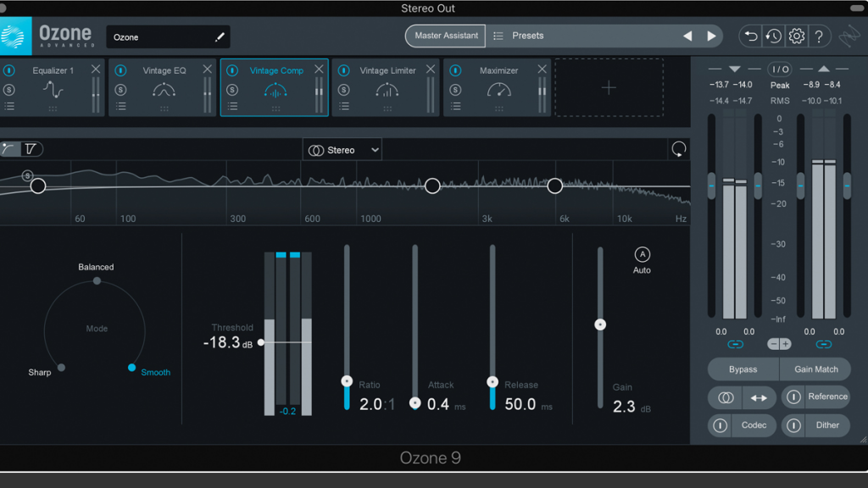Open the Stereo channel mode dropdown
The image size is (868, 488).
click(342, 150)
